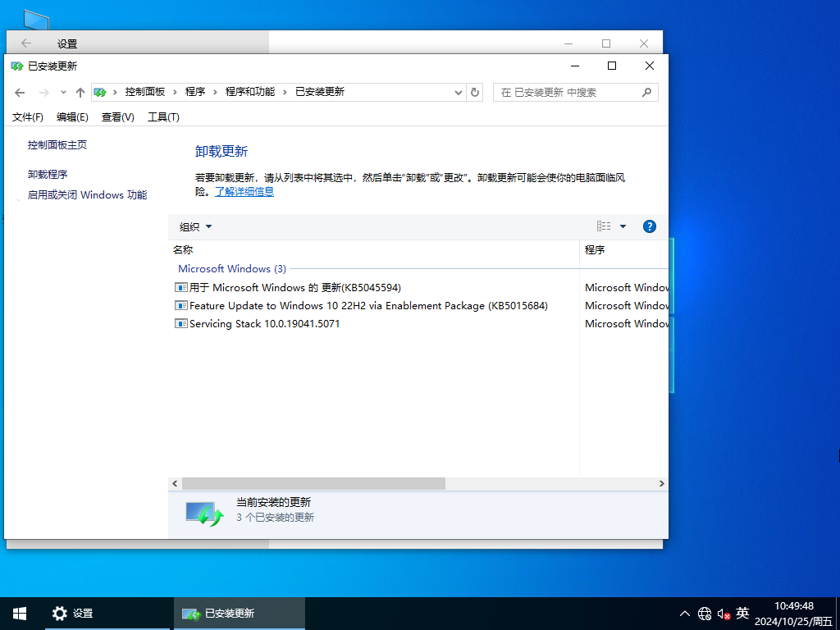Screen dimensions: 840x630
Task: Click the 了解详细信息 link
Action: point(244,191)
